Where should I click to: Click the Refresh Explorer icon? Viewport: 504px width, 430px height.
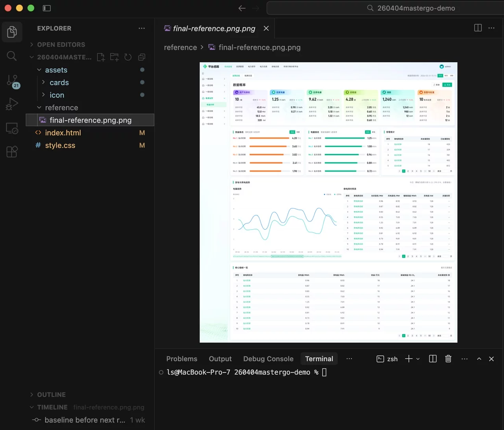[x=128, y=57]
